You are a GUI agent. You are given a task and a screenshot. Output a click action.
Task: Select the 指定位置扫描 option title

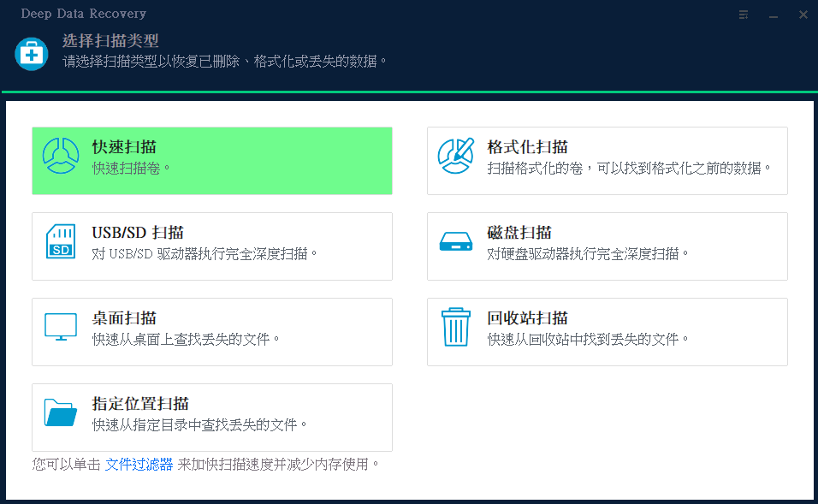(140, 404)
